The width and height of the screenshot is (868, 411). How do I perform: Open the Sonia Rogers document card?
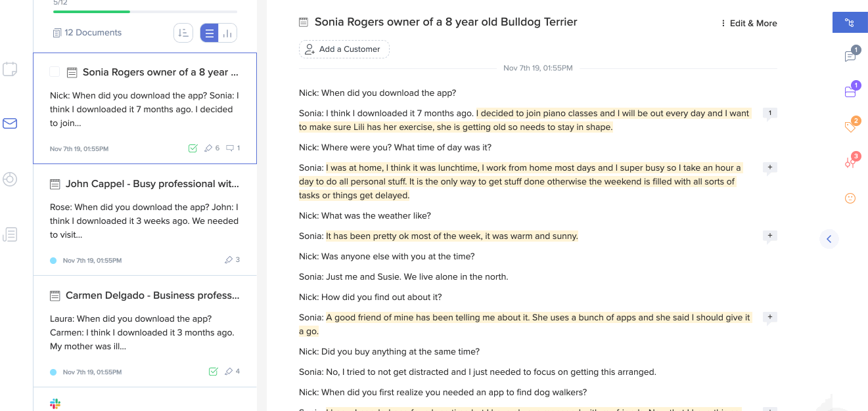pos(145,108)
